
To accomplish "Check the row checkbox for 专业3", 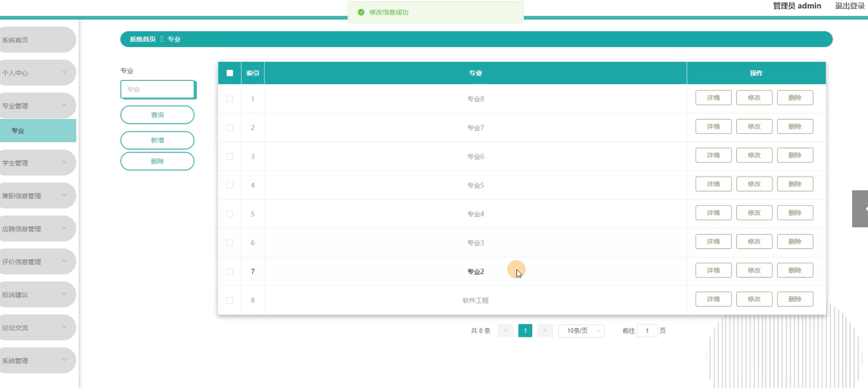I will click(x=230, y=243).
